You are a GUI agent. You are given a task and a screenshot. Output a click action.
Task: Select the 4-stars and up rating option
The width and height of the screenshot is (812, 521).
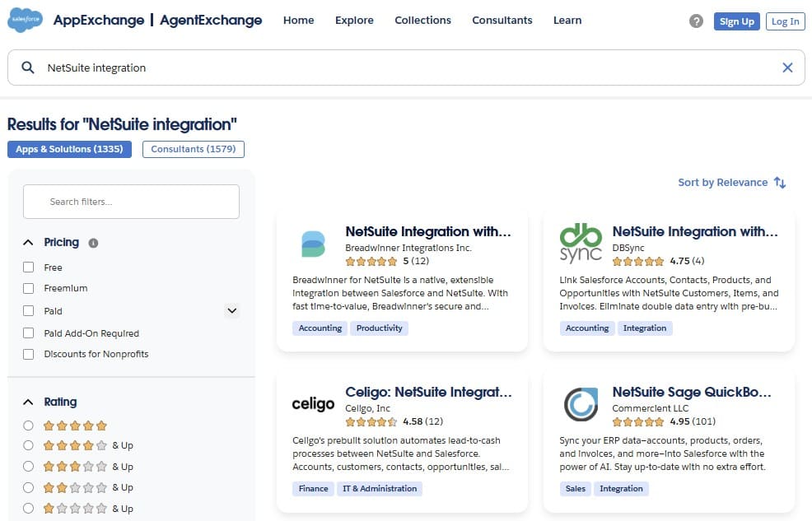[28, 446]
